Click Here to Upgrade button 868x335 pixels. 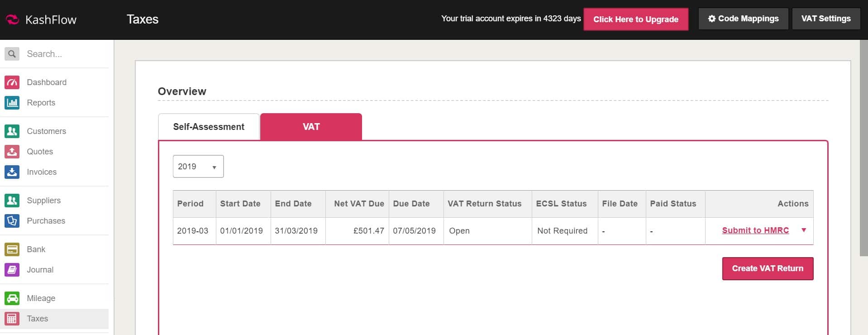tap(635, 19)
